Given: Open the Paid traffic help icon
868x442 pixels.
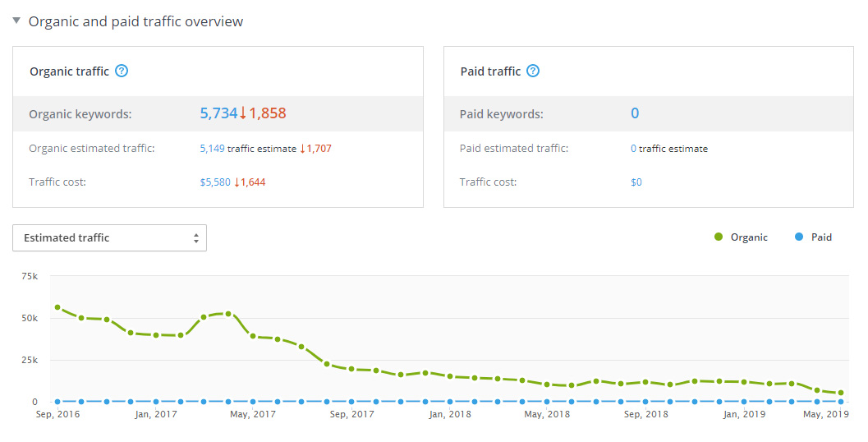Looking at the screenshot, I should pos(532,71).
